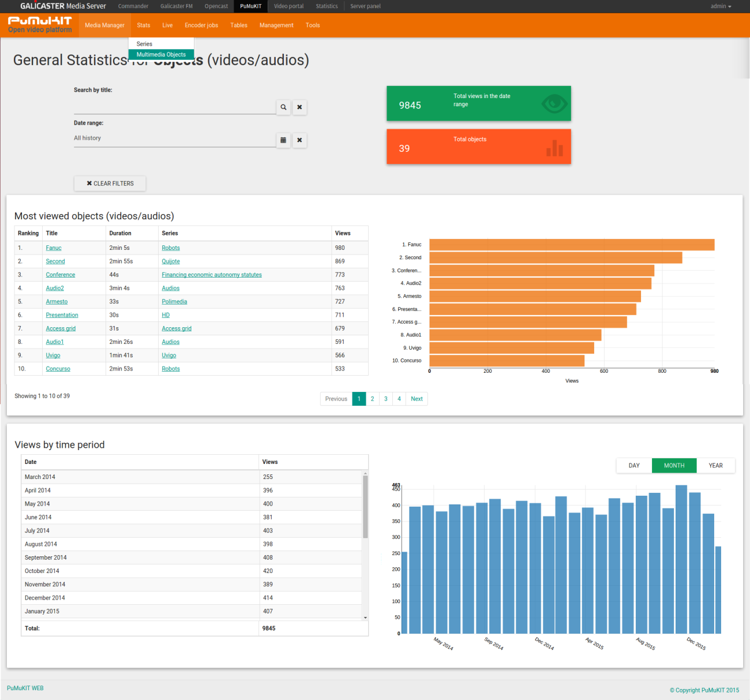
Task: Select Multimedia Objects from the Stats dropdown
Action: [x=161, y=54]
